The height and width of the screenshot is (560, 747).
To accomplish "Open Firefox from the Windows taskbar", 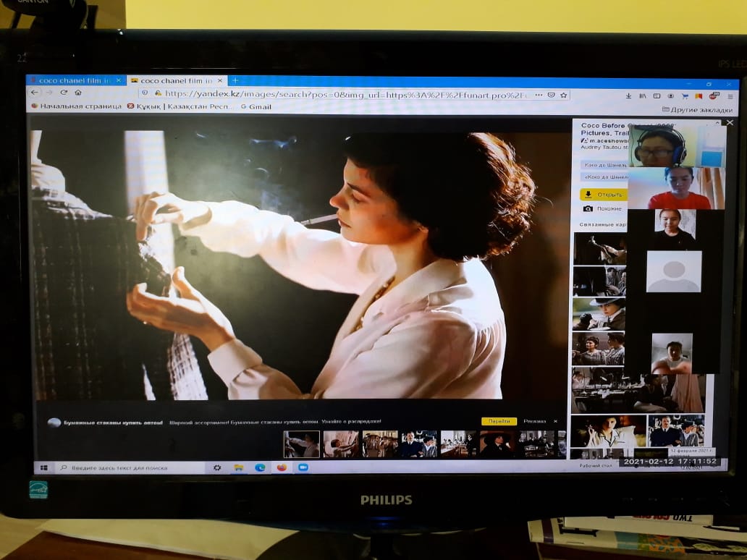I will pyautogui.click(x=282, y=467).
